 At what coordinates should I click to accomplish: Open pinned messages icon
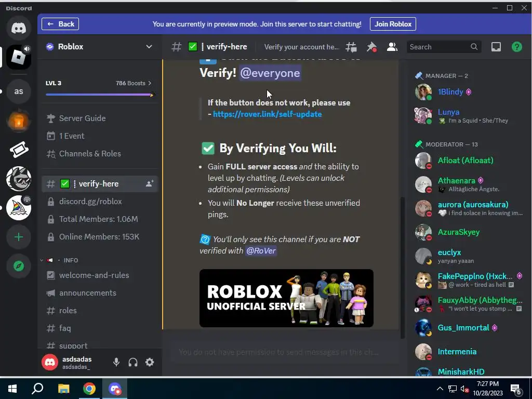click(x=371, y=47)
